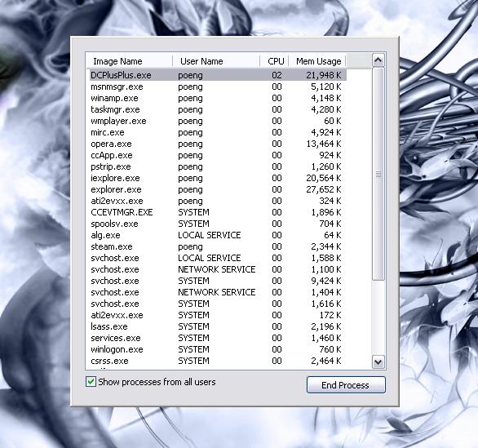Select the opera.exe process row
This screenshot has height=448, width=478.
pos(218,144)
